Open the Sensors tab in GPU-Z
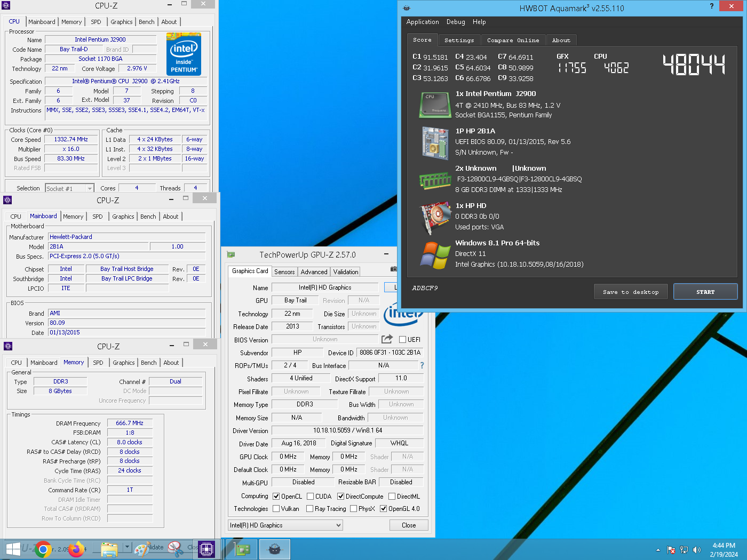747x560 pixels. point(284,272)
